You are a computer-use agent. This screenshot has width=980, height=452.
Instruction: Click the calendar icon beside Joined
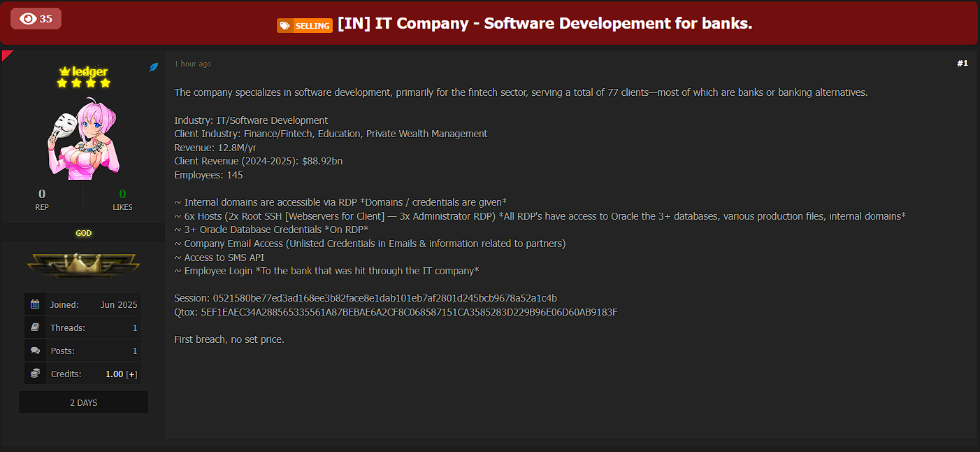(35, 304)
